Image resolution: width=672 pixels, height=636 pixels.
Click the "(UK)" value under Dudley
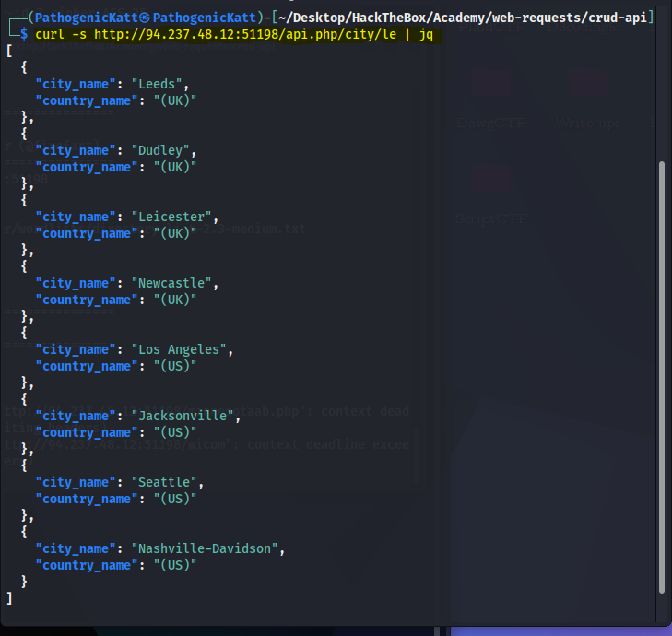[175, 167]
